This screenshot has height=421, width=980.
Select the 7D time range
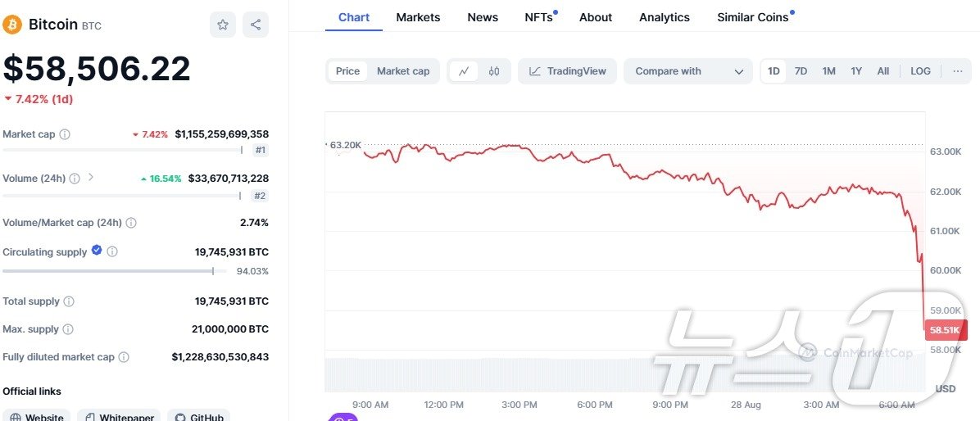point(801,71)
